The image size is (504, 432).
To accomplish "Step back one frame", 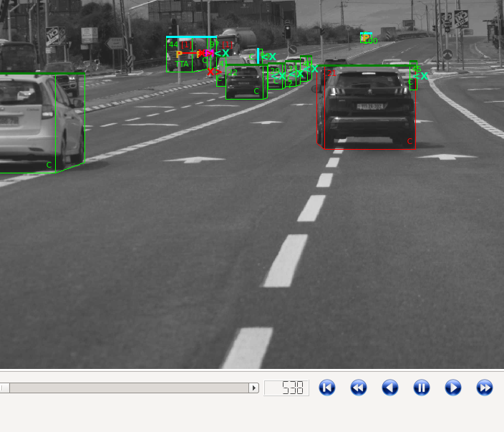I will (x=390, y=388).
